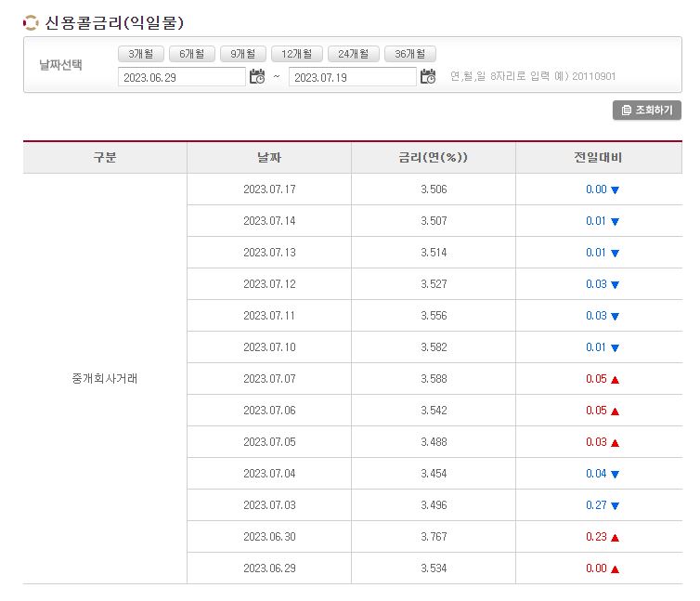Click the rate value 3.496
This screenshot has height=601, width=700.
tap(434, 505)
